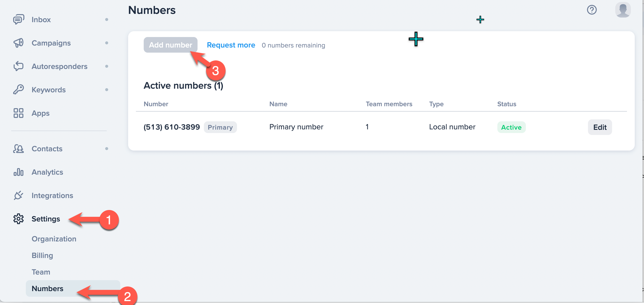
Task: Click the Add number button
Action: (170, 45)
